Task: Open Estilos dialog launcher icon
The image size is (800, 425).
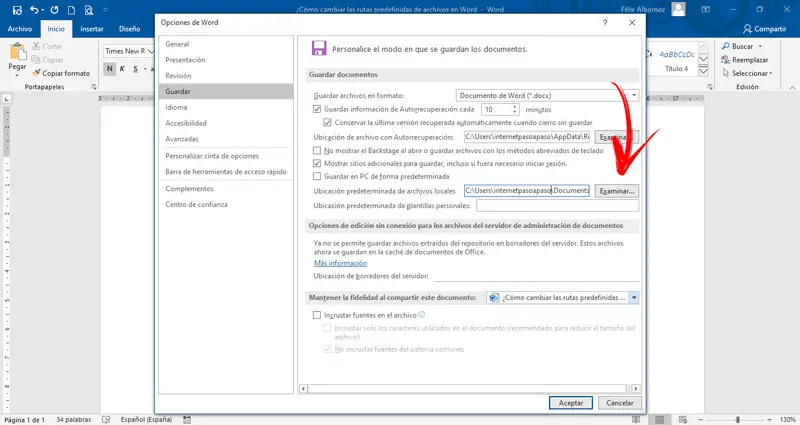Action: pyautogui.click(x=710, y=87)
